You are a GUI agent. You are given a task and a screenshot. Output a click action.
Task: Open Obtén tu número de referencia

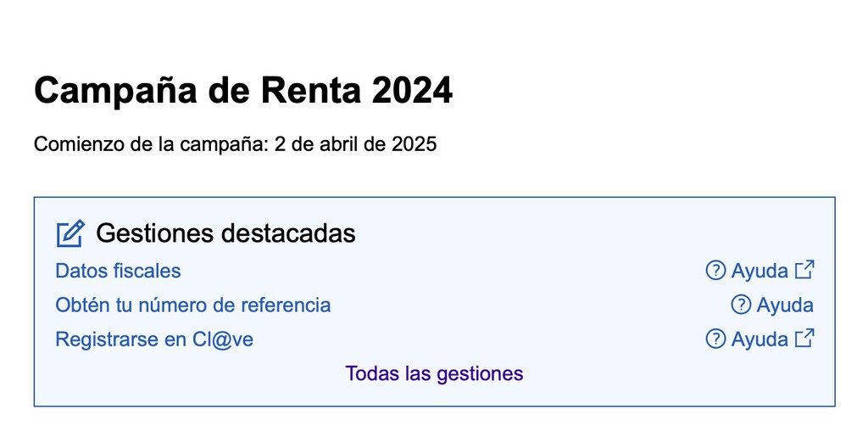click(x=193, y=305)
